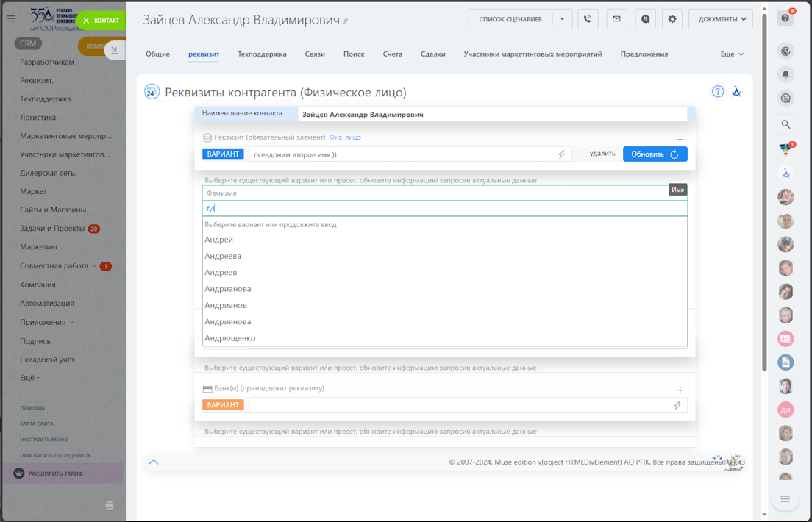Open the 'Документы' dropdown

pyautogui.click(x=720, y=19)
